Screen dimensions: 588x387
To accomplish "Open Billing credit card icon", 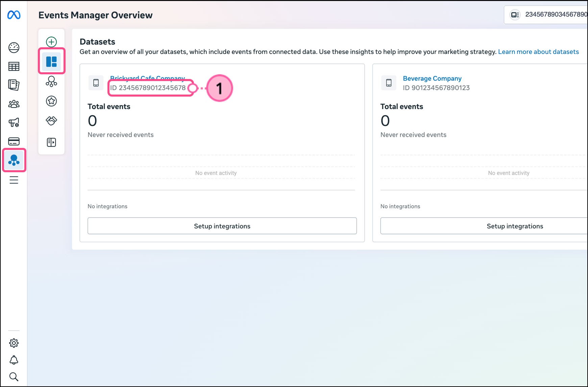I will 14,141.
